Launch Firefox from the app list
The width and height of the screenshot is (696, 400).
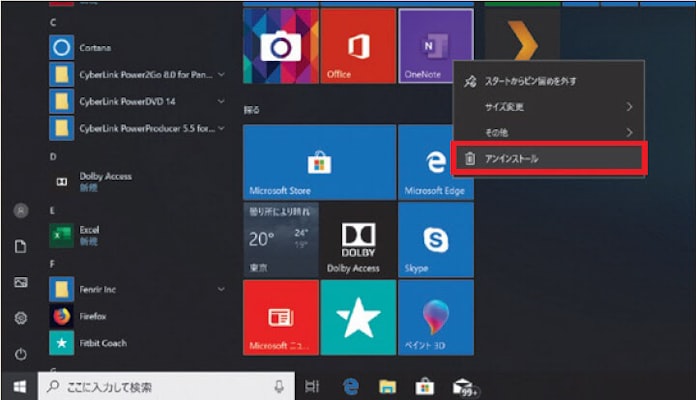point(138,316)
